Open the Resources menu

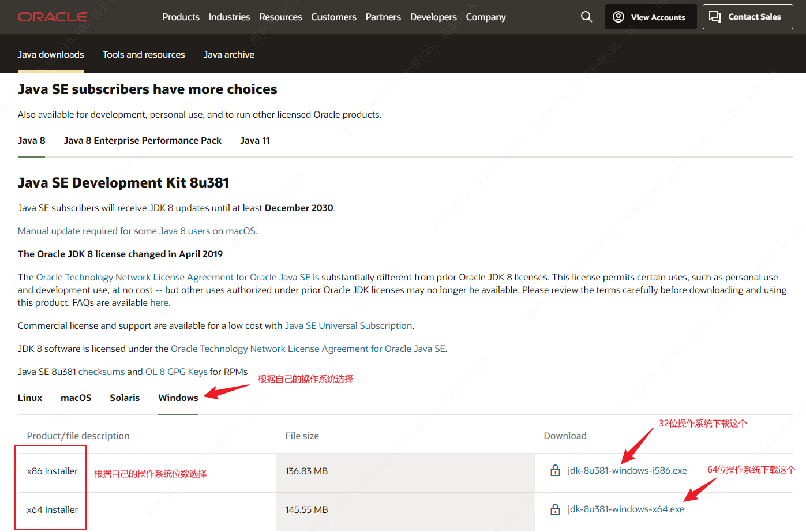[280, 17]
